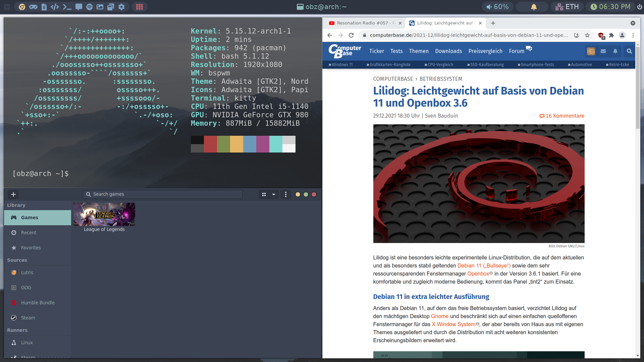
Task: Click the power icon in top panel
Action: [640, 7]
